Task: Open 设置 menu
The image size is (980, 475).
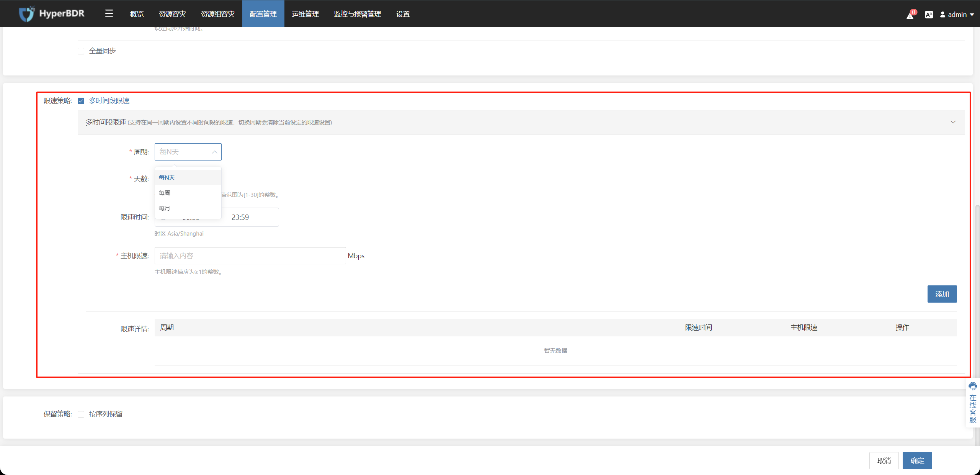Action: pos(403,14)
